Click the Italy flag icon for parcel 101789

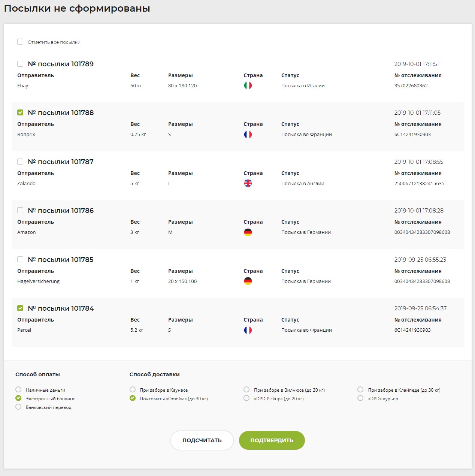[248, 86]
